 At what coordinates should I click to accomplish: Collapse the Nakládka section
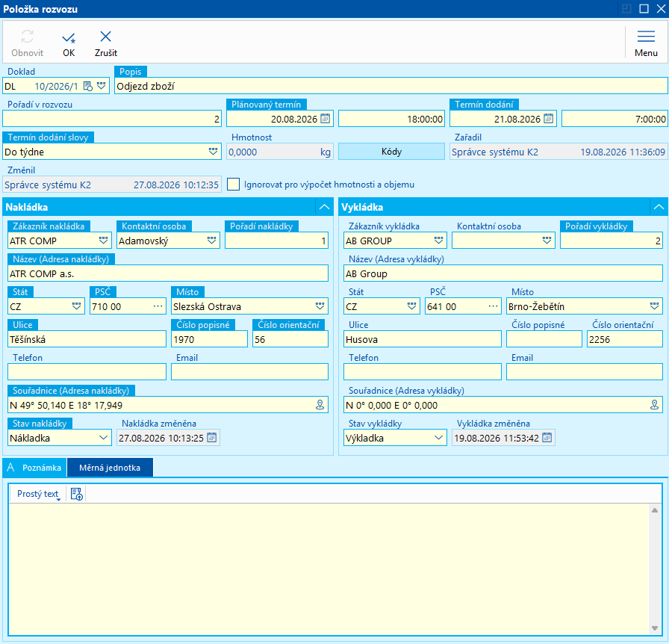[324, 207]
